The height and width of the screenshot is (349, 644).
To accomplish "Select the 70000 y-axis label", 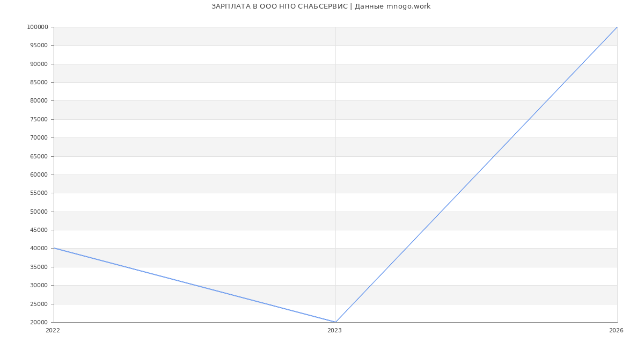I will point(39,137).
